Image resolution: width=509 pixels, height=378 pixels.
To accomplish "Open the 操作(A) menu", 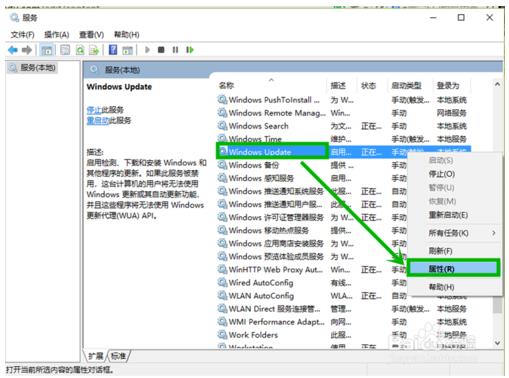I will pos(57,35).
